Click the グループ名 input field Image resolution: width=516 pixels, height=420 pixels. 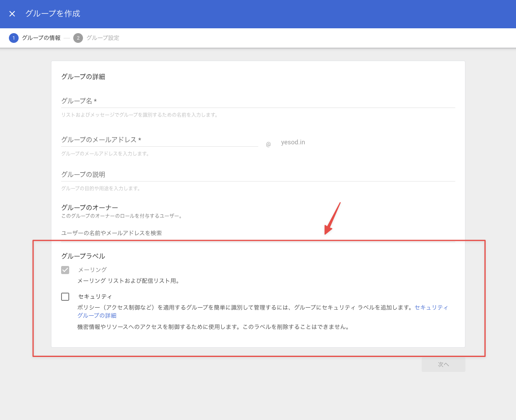pos(258,101)
